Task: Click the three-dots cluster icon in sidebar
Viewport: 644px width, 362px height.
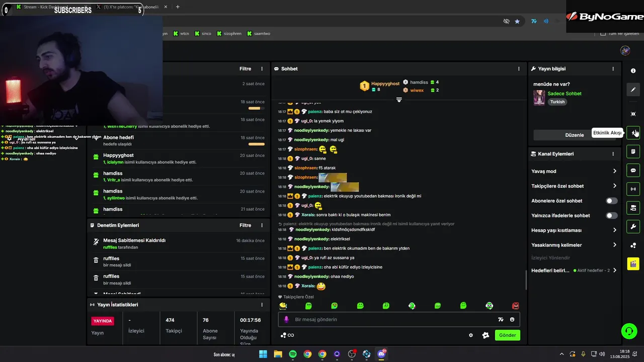Action: [x=633, y=245]
